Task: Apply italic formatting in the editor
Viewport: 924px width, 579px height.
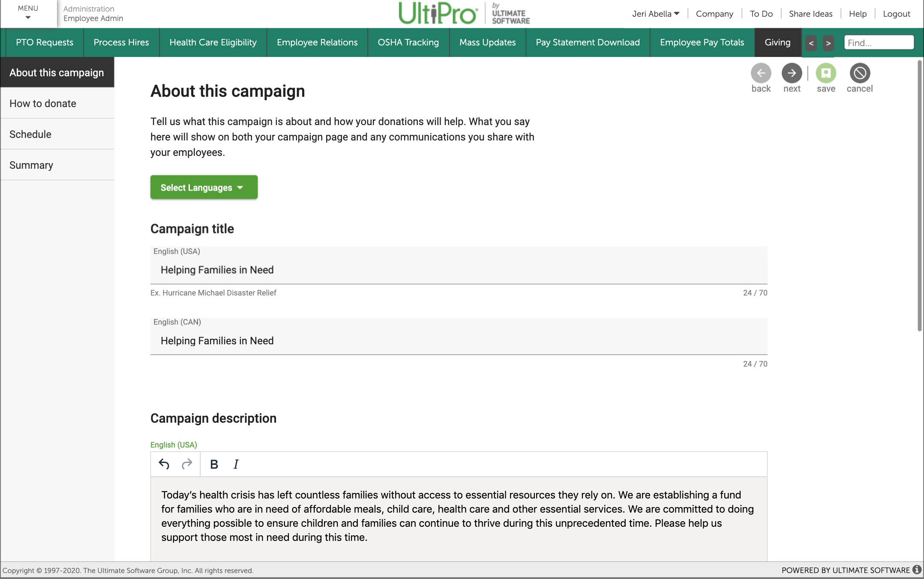Action: [x=236, y=464]
